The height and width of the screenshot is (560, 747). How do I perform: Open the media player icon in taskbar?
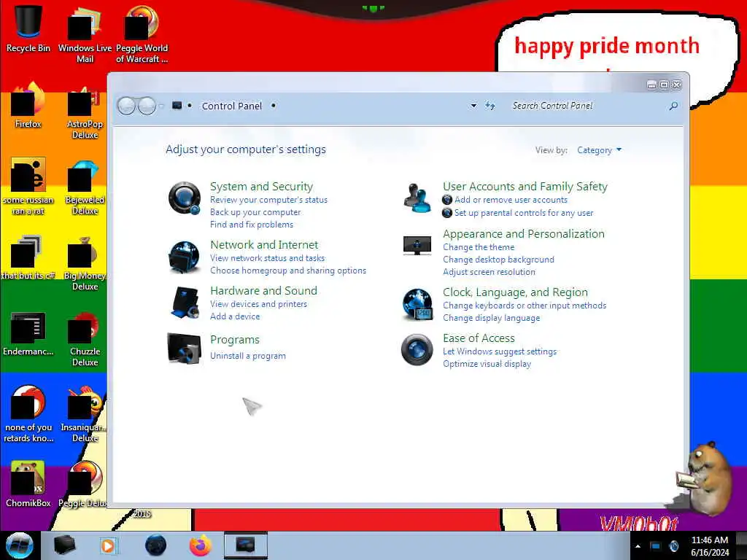(x=108, y=545)
